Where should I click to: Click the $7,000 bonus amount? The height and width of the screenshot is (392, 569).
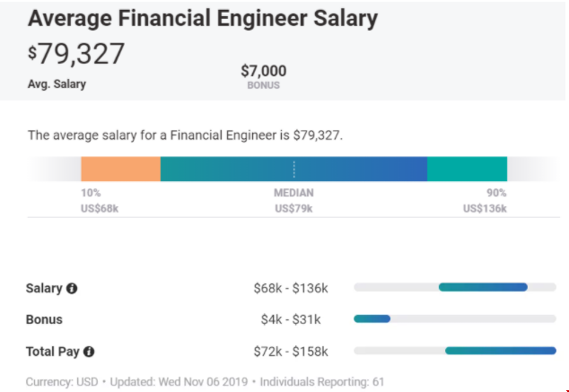(x=263, y=70)
